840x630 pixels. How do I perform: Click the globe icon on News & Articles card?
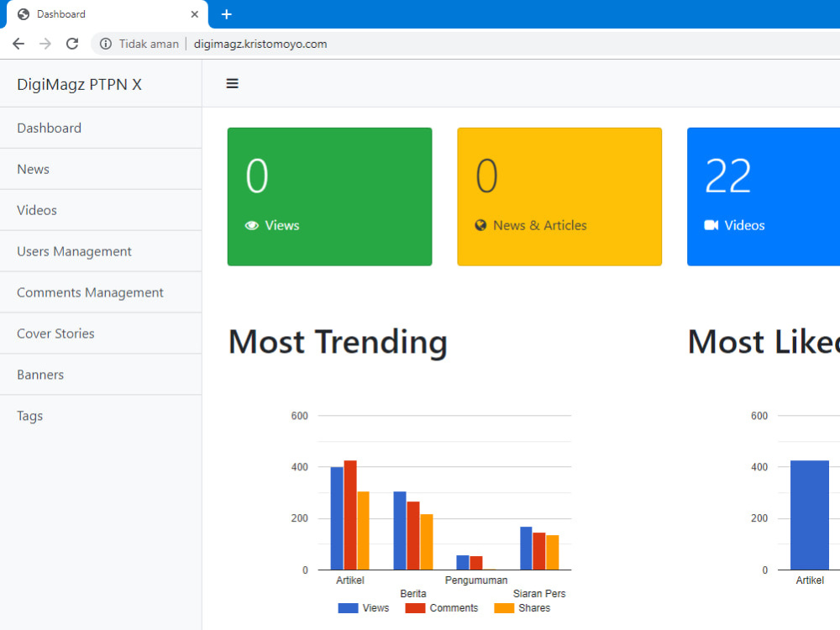tap(480, 225)
